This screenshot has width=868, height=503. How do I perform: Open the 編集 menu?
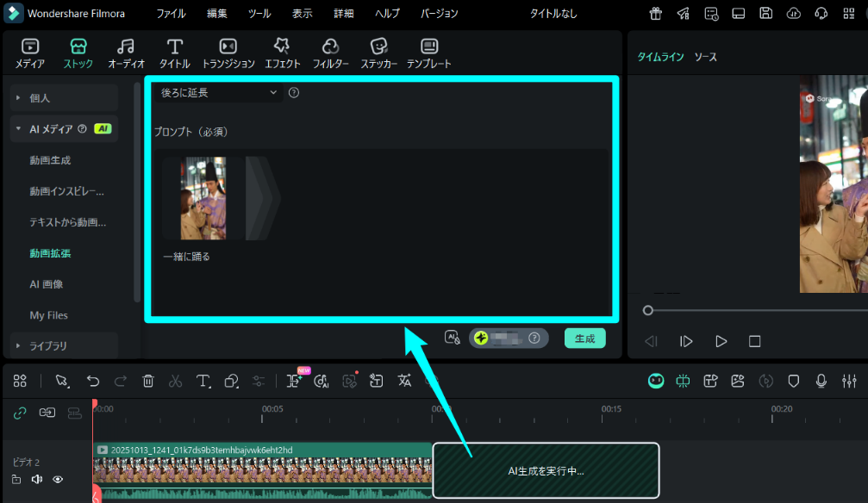[x=218, y=13]
